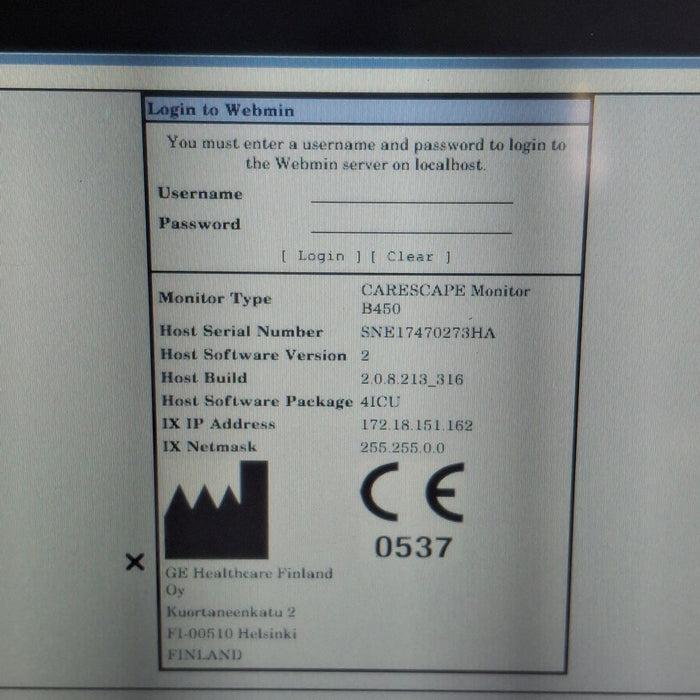Viewport: 700px width, 700px height.
Task: Click the software package value 4ICU
Action: click(x=380, y=402)
